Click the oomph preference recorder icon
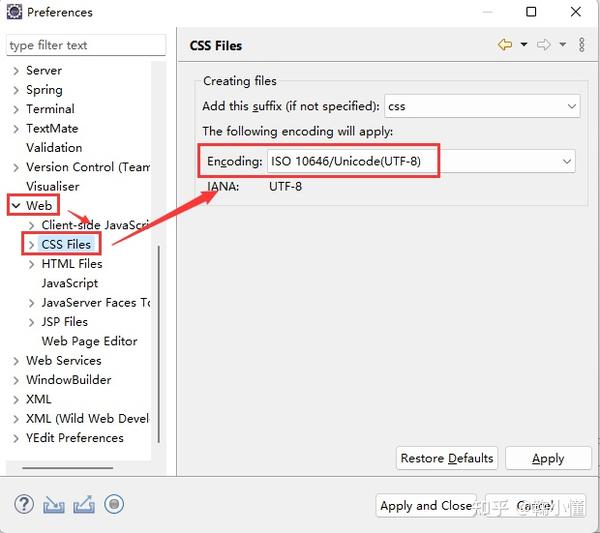 (114, 505)
